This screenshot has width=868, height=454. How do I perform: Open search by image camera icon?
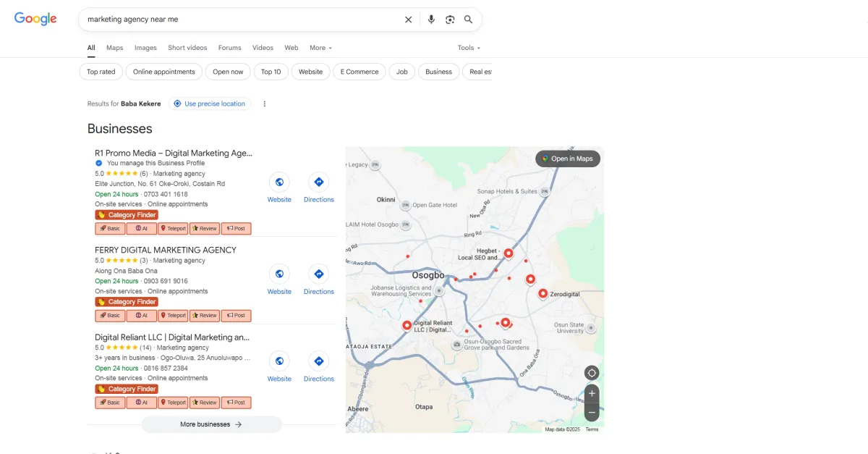450,20
